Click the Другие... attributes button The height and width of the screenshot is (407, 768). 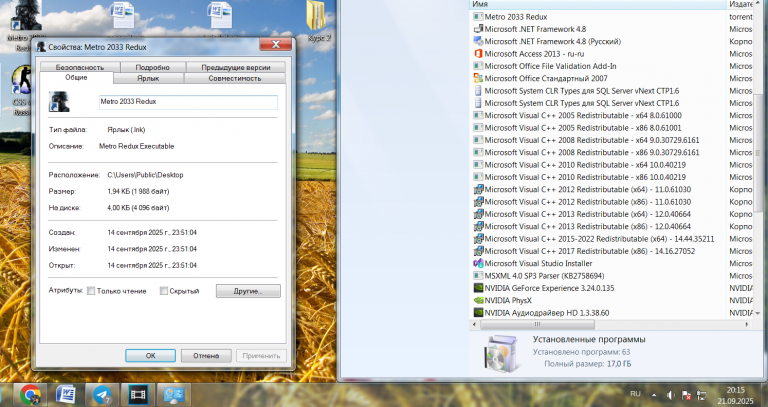[x=248, y=291]
